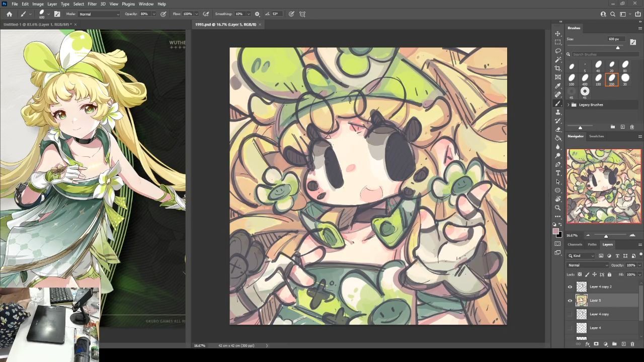Open smoothing options gear icon
The image size is (644, 362).
coord(257,14)
